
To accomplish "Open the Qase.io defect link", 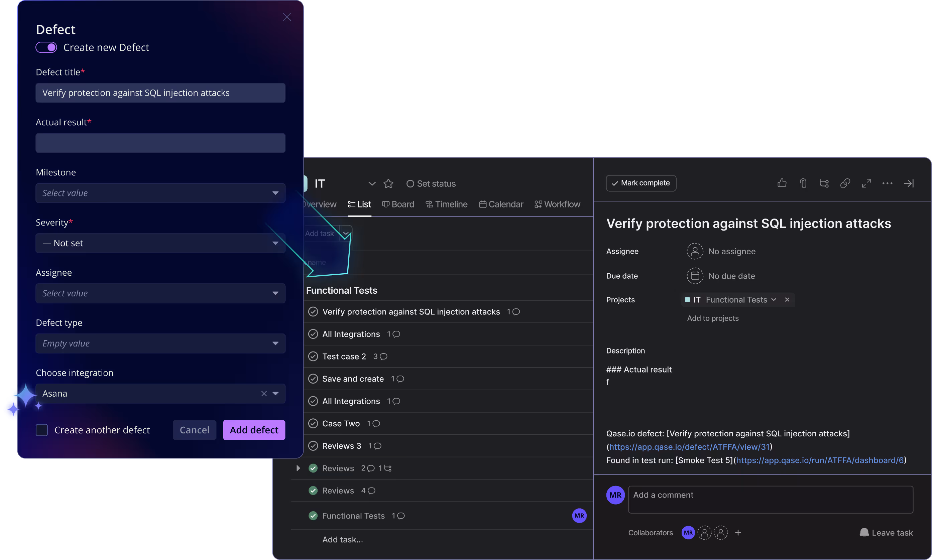I will click(689, 446).
